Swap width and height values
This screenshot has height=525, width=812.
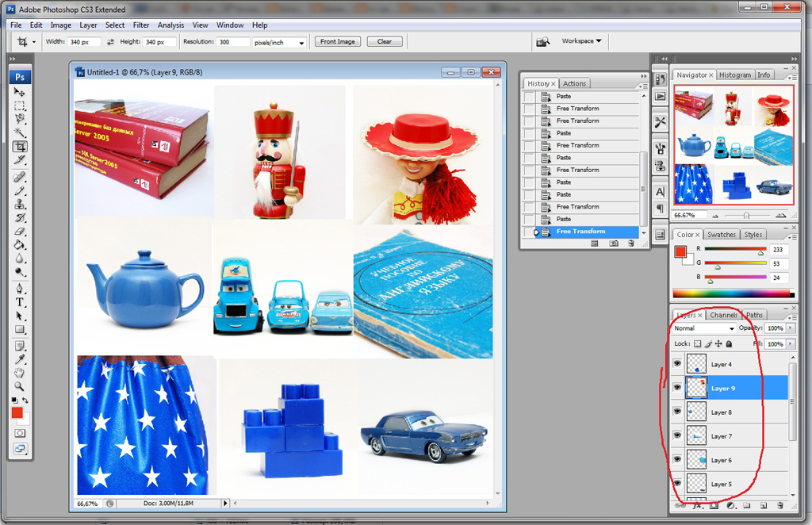click(x=110, y=42)
